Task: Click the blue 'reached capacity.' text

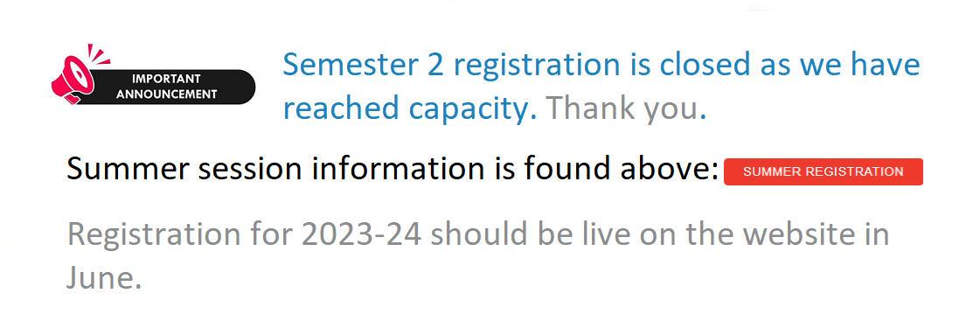Action: pyautogui.click(x=410, y=109)
